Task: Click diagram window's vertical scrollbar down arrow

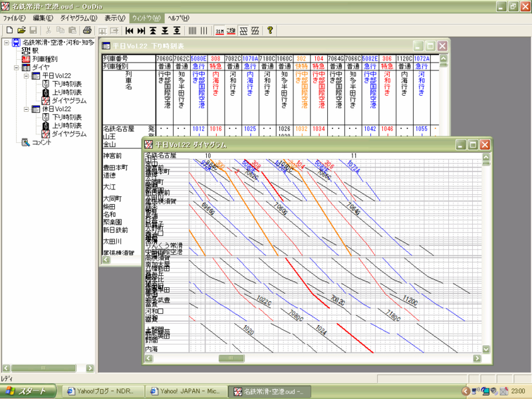Action: [485, 349]
